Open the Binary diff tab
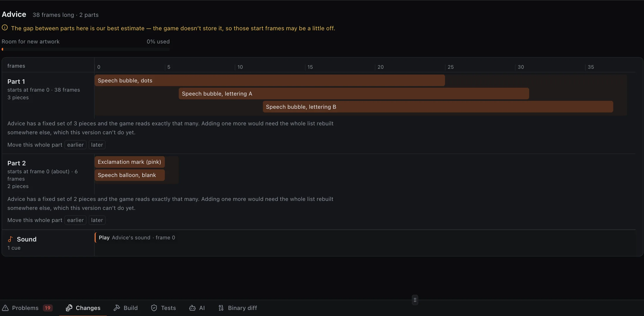 pos(237,308)
